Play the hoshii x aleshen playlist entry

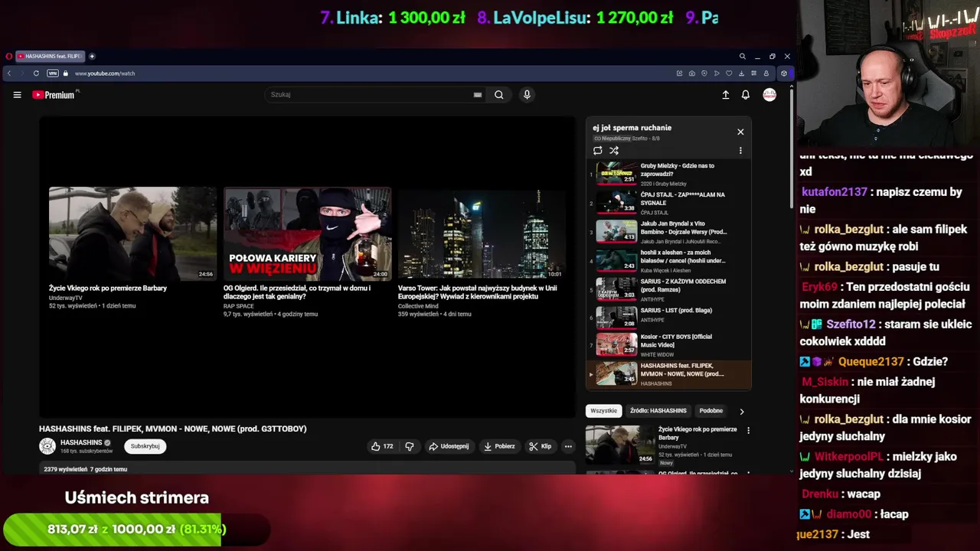point(668,261)
